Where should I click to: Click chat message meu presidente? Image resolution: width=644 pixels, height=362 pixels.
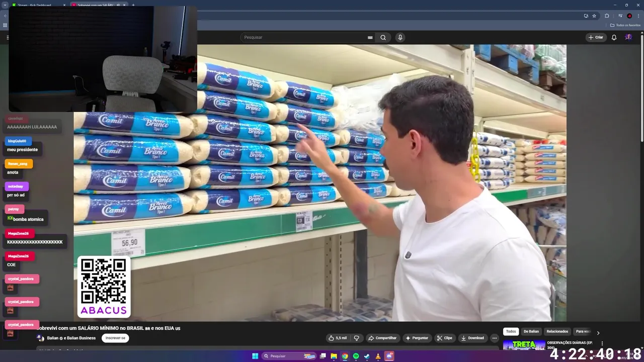pyautogui.click(x=22, y=150)
